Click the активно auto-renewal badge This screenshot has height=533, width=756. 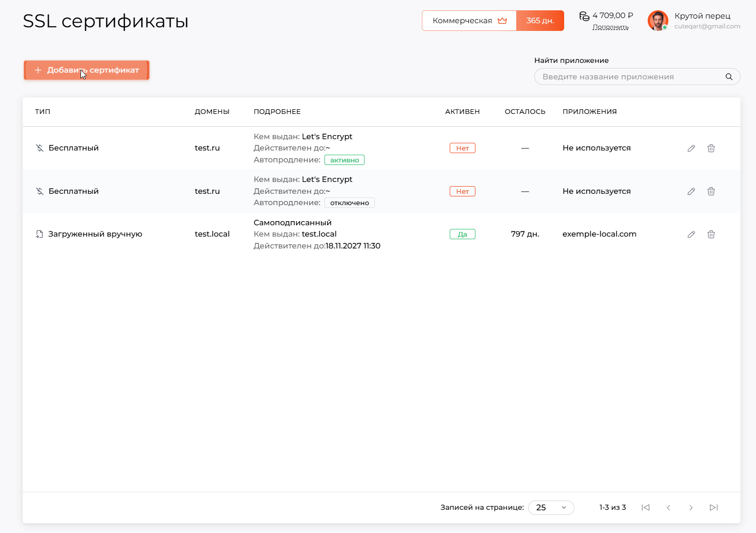[x=344, y=160]
